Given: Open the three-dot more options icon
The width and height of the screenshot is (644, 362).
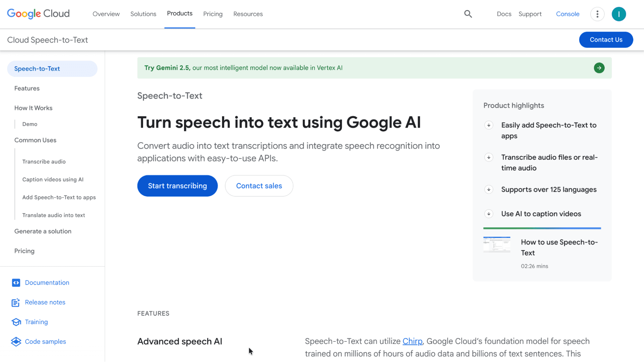Looking at the screenshot, I should [x=597, y=14].
